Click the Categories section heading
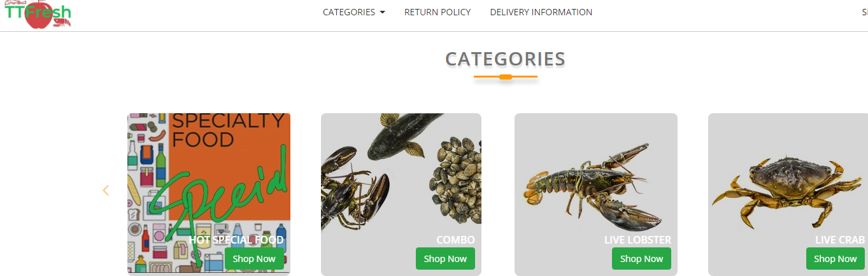 506,59
